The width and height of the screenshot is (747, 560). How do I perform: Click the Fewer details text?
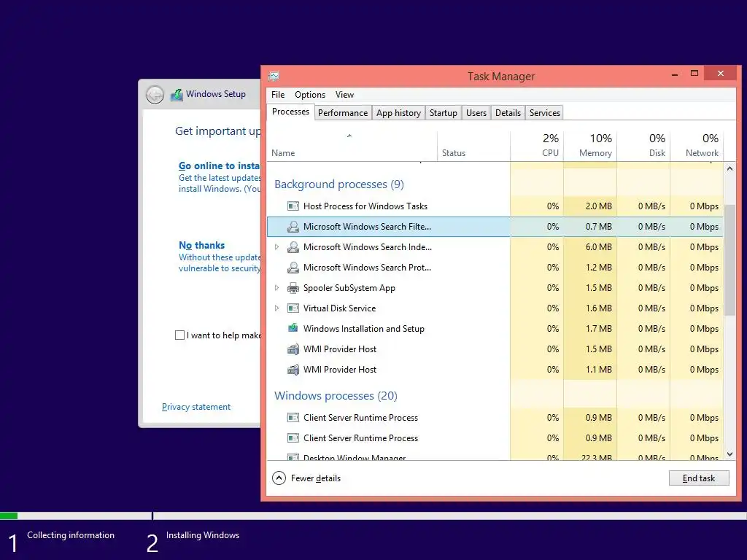click(x=315, y=478)
